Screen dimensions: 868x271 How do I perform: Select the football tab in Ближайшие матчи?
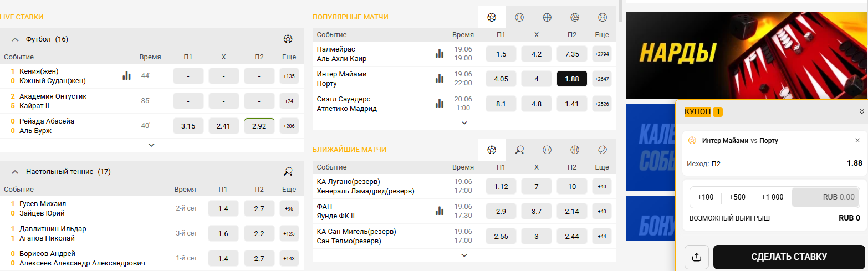[492, 150]
